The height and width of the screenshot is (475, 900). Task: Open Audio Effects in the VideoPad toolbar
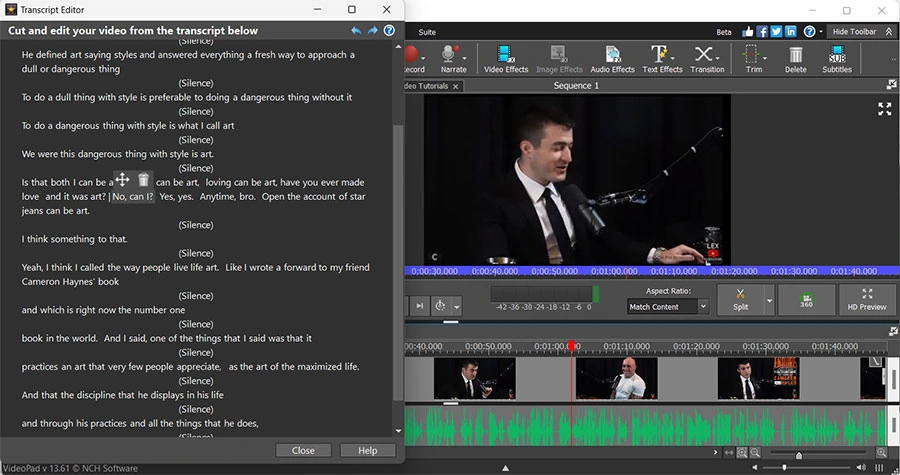[612, 59]
